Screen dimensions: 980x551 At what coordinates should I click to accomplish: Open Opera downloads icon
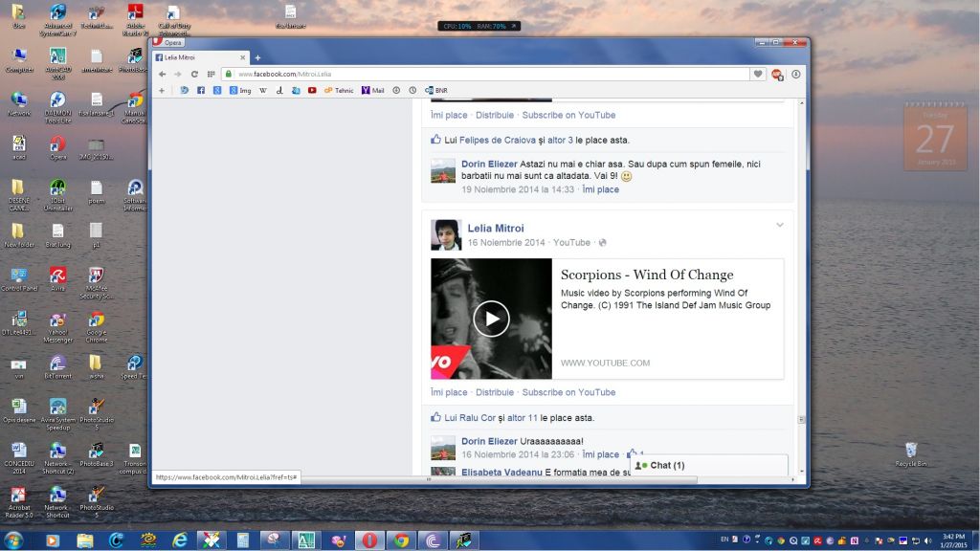[x=795, y=74]
